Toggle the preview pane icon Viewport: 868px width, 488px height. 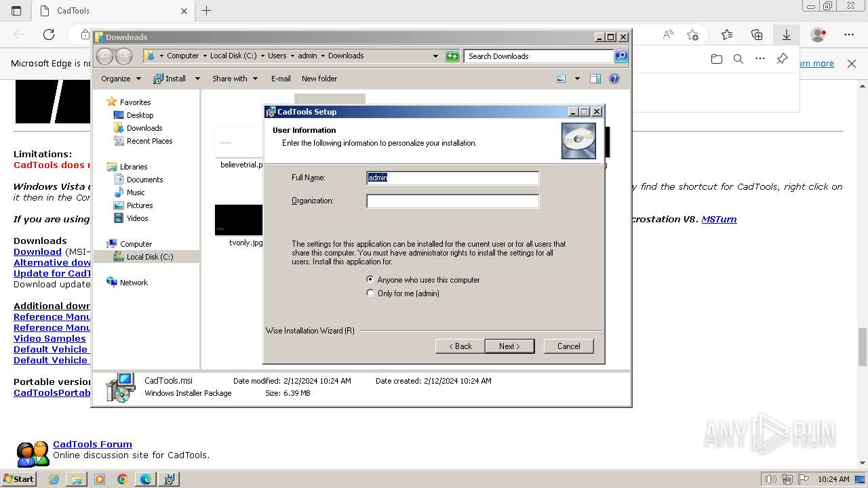[595, 79]
